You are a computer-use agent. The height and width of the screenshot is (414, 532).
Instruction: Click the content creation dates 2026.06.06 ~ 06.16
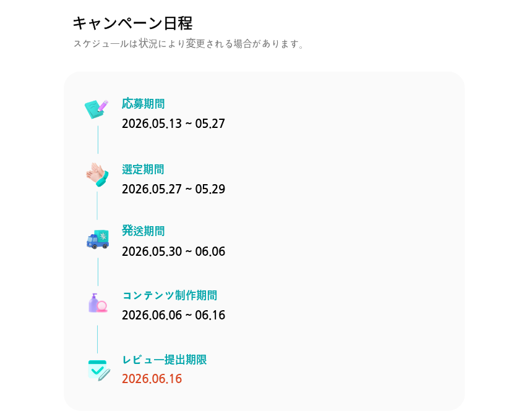(173, 315)
